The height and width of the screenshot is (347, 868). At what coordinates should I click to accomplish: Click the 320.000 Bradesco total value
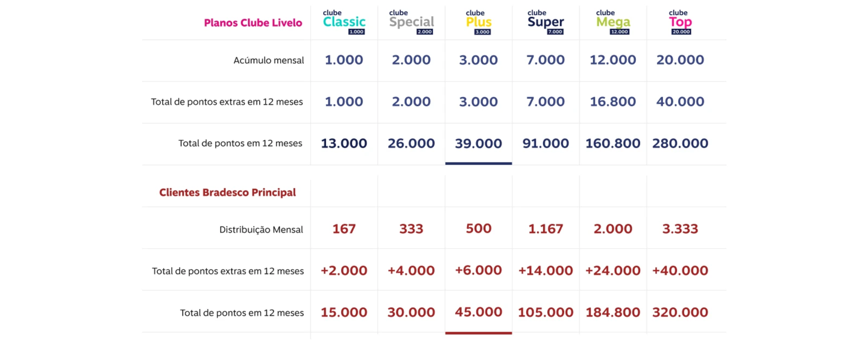tap(680, 313)
